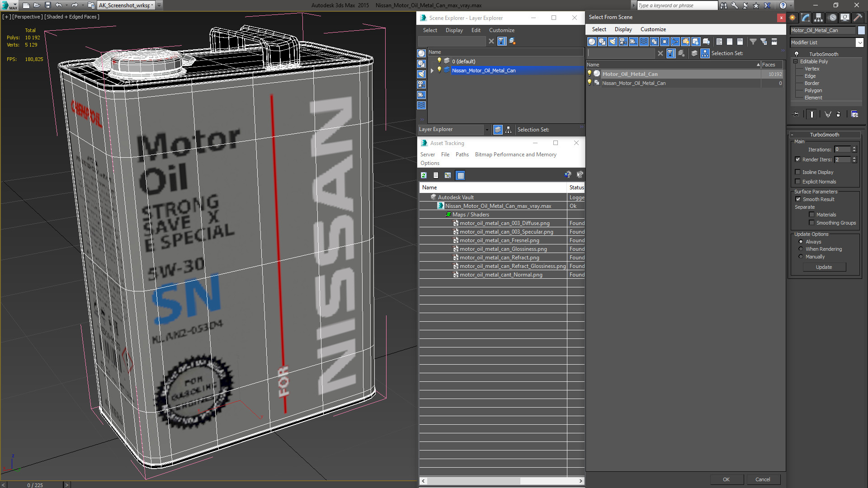Increase the Iterations spinner value
The height and width of the screenshot is (488, 868).
pos(854,148)
